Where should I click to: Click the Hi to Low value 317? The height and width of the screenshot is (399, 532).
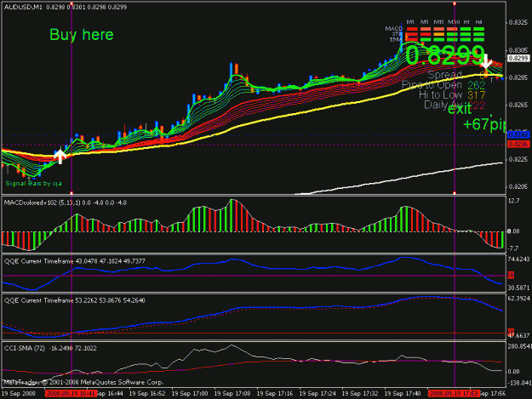click(477, 95)
